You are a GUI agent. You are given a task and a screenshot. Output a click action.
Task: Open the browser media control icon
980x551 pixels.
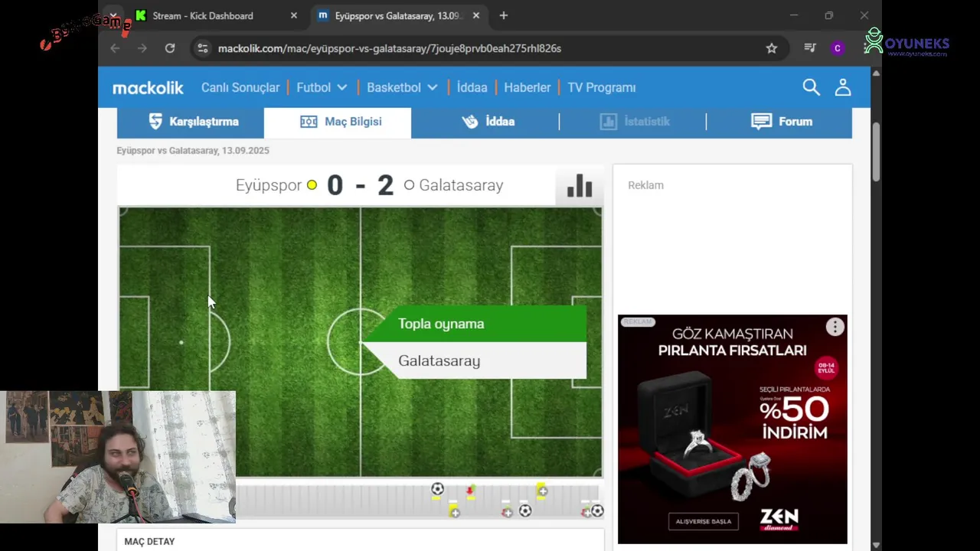[x=810, y=48]
